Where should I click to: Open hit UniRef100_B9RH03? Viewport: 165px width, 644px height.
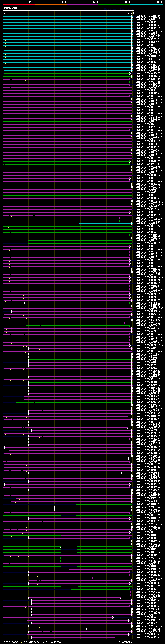click(x=148, y=20)
